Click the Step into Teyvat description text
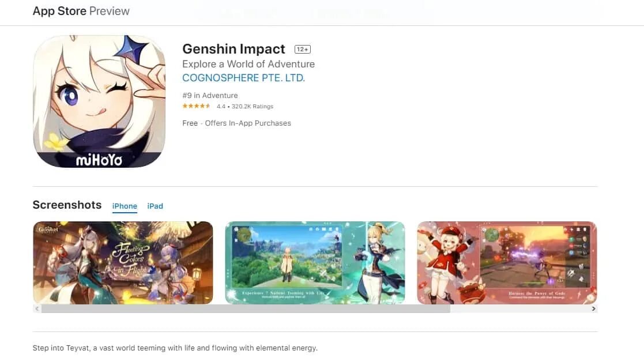The image size is (644, 358). click(175, 348)
